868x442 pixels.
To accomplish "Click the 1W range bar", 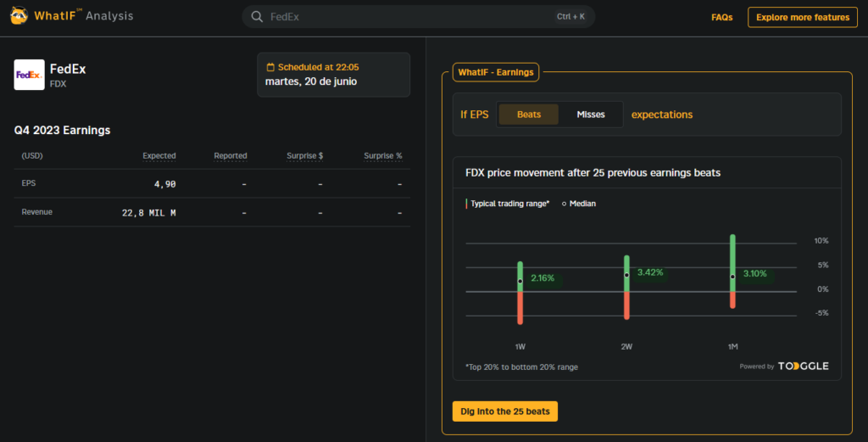I will (520, 293).
